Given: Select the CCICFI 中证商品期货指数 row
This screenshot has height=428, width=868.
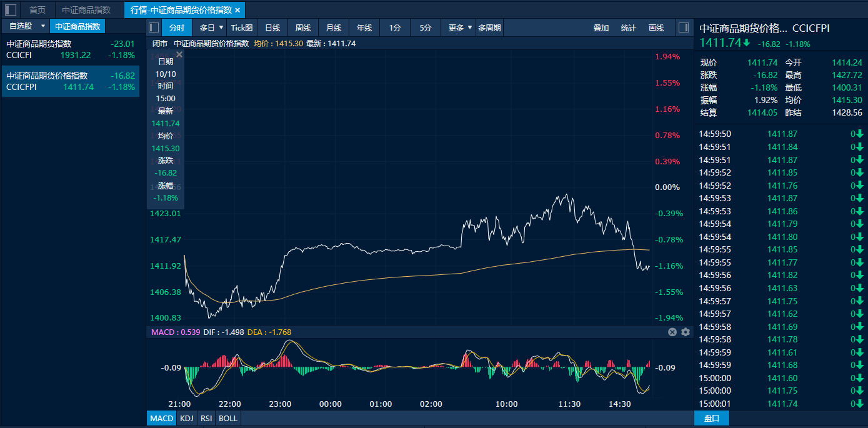Looking at the screenshot, I should (x=70, y=49).
